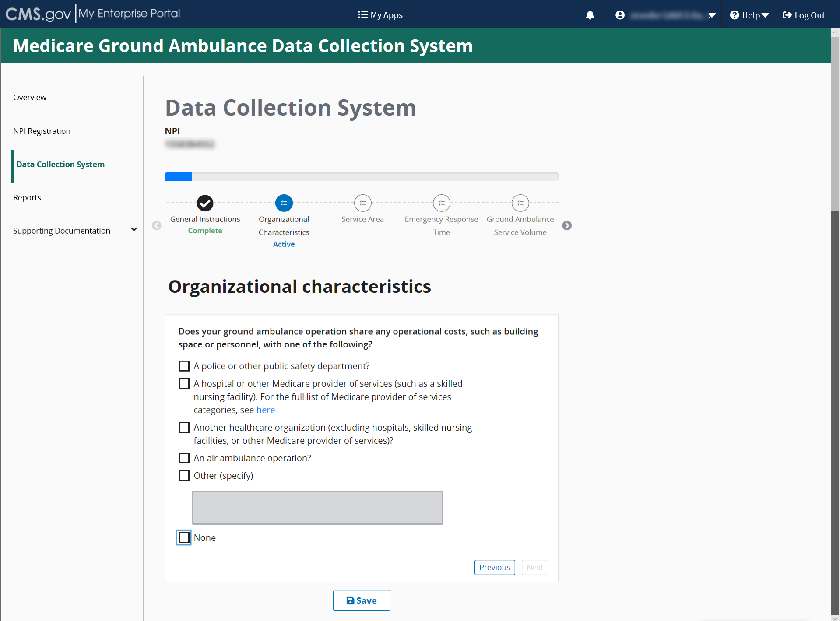Click the Service Area step icon
This screenshot has height=621, width=840.
click(362, 203)
